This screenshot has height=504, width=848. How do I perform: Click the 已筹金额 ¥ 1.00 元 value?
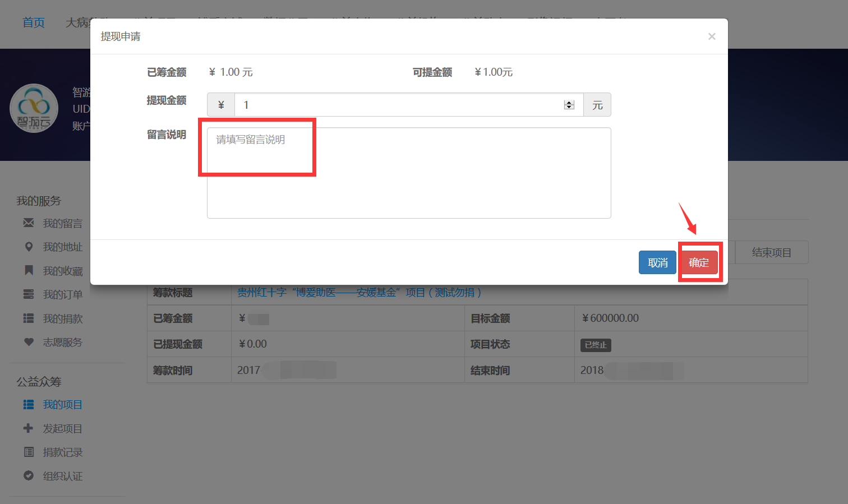coord(231,72)
